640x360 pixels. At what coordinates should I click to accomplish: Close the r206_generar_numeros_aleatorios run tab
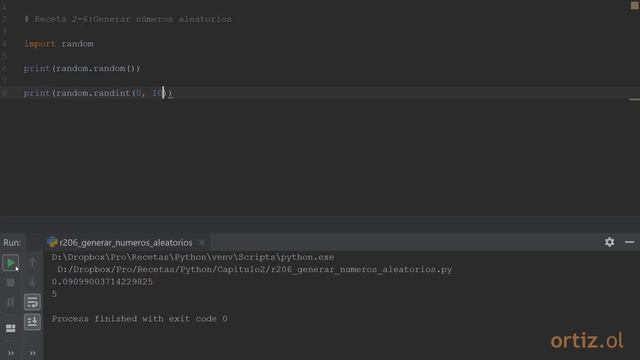(202, 242)
